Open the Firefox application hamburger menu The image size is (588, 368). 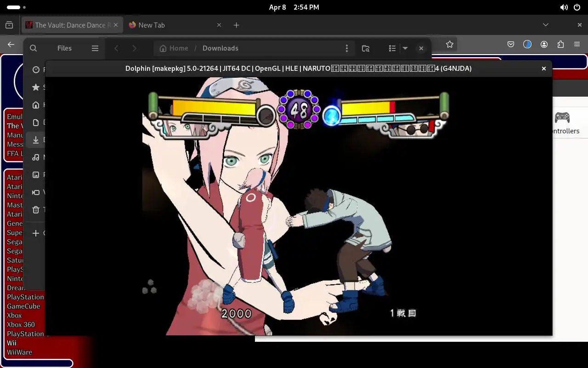tap(577, 44)
